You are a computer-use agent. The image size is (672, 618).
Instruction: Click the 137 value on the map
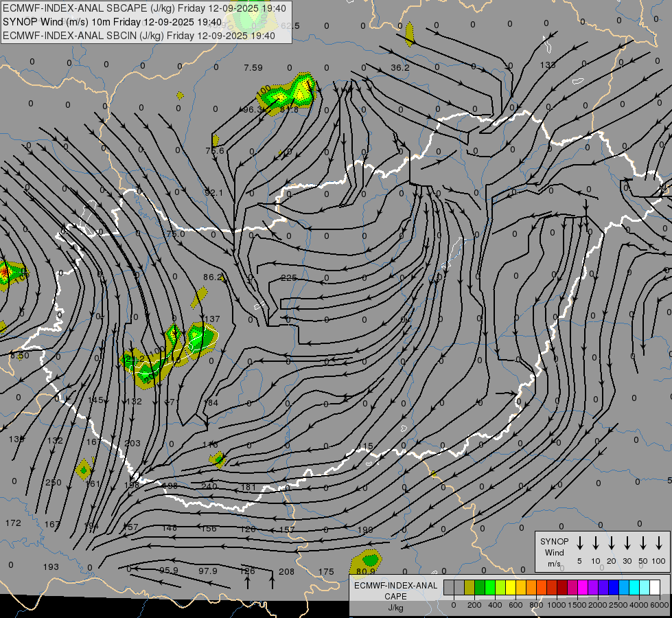click(x=212, y=319)
